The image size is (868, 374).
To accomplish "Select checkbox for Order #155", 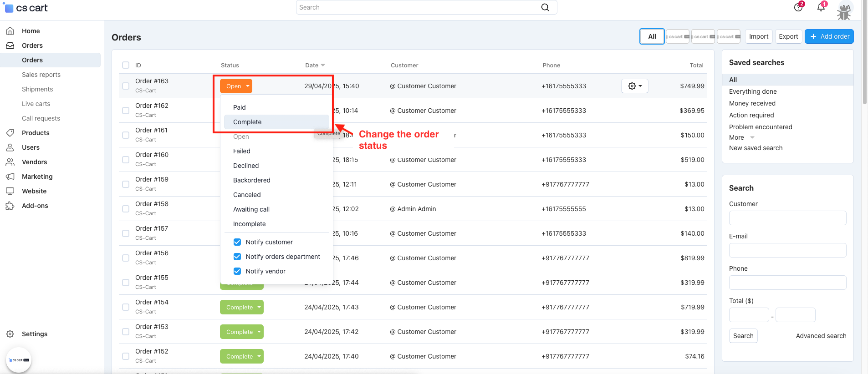I will [126, 283].
